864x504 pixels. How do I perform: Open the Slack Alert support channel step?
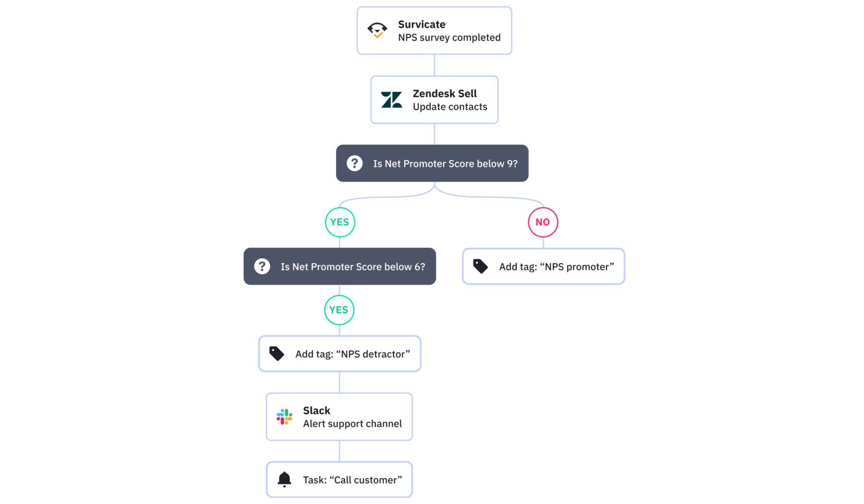(352, 424)
